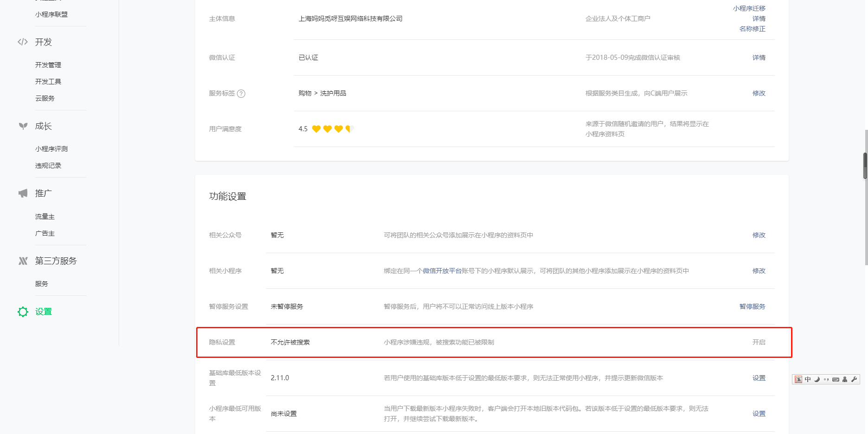Click the IME soft keyboard icon
868x434 pixels.
(836, 379)
